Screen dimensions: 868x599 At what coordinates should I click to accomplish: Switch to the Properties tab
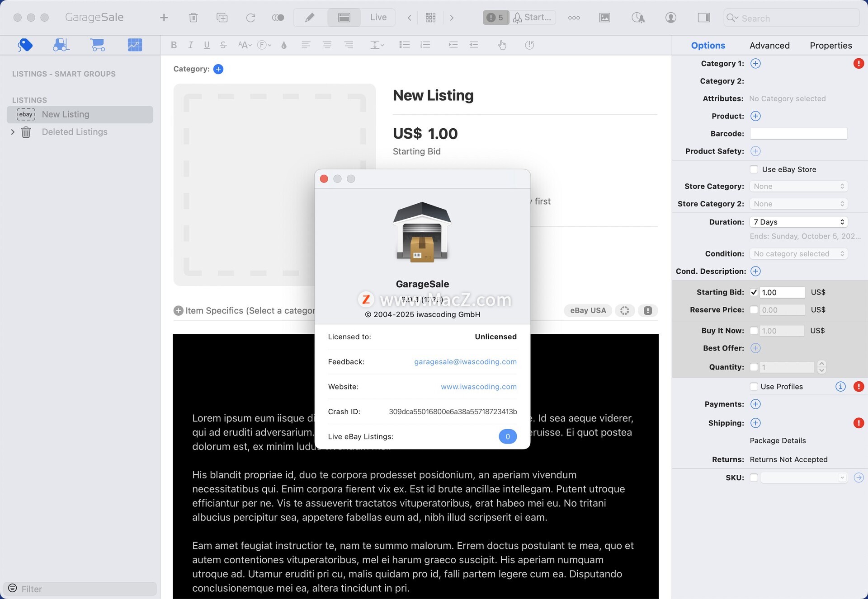click(830, 45)
